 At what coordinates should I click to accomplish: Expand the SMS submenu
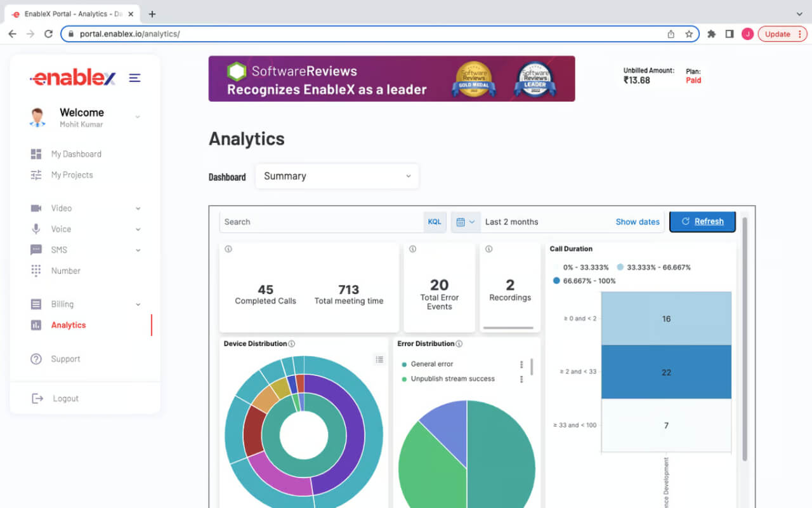(138, 250)
